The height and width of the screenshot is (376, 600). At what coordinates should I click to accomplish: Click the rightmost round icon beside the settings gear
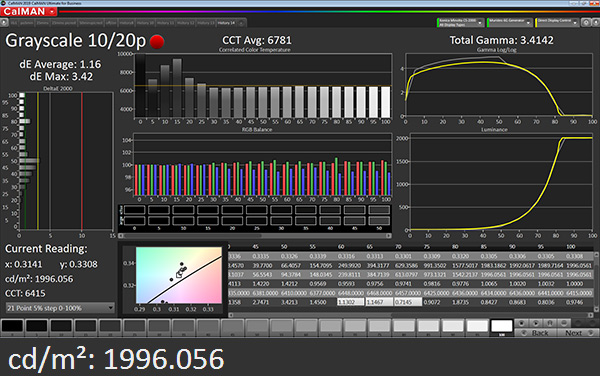point(595,23)
